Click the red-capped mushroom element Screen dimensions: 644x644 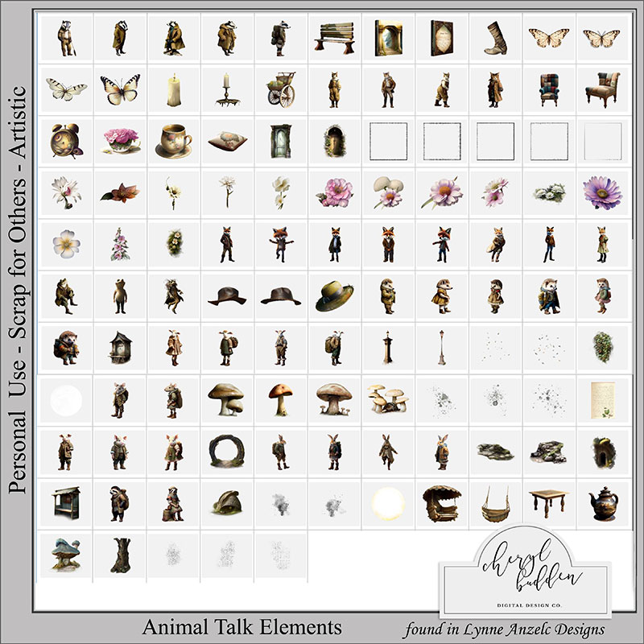pyautogui.click(x=280, y=398)
